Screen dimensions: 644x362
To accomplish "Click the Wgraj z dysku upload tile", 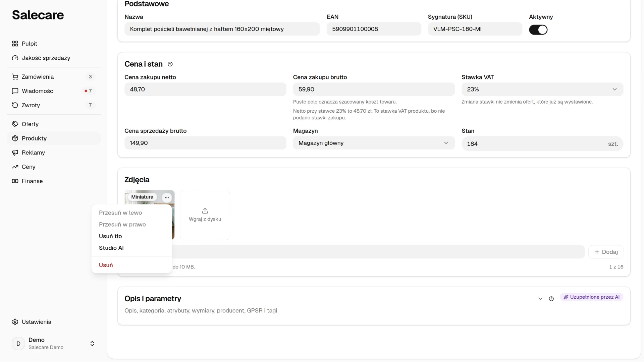I will tap(205, 215).
